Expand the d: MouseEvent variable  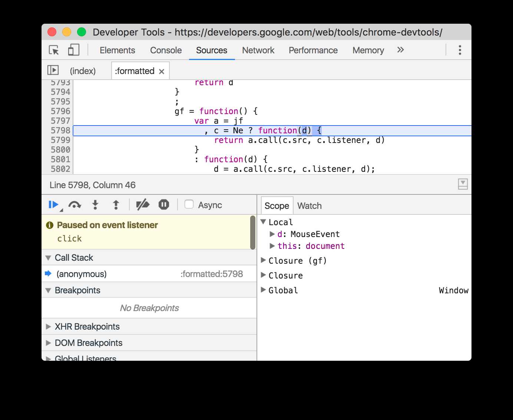coord(272,234)
